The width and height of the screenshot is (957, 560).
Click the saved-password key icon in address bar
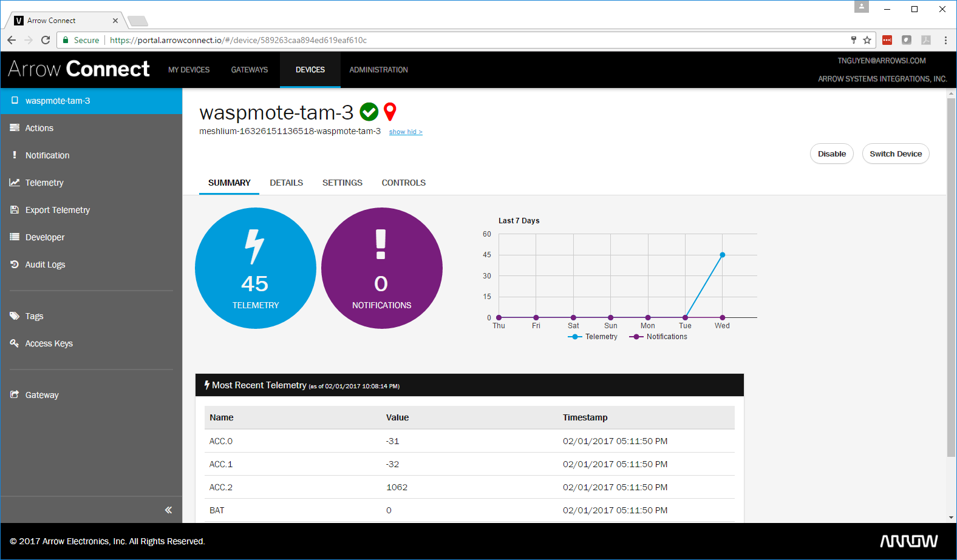853,40
